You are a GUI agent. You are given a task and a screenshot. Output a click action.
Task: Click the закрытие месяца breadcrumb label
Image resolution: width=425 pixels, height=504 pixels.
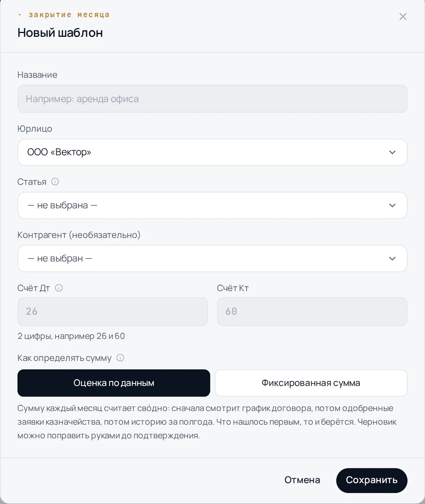click(x=69, y=15)
